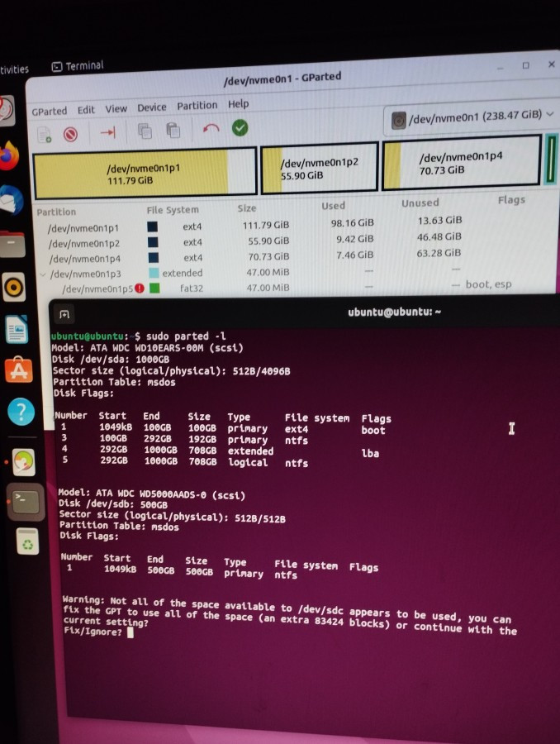Open the Help icon in the dock
The height and width of the screenshot is (744, 560).
21,412
